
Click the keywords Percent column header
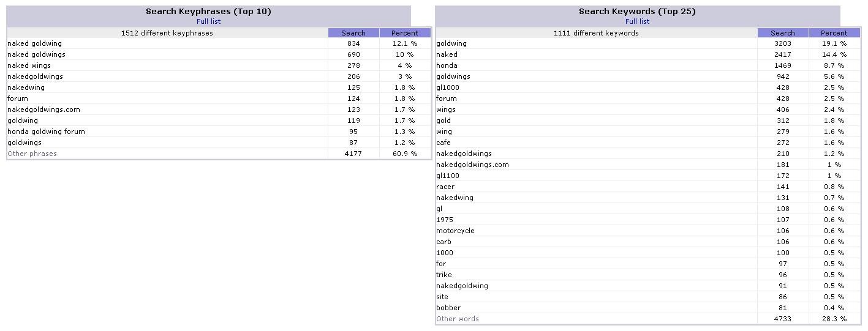(834, 33)
